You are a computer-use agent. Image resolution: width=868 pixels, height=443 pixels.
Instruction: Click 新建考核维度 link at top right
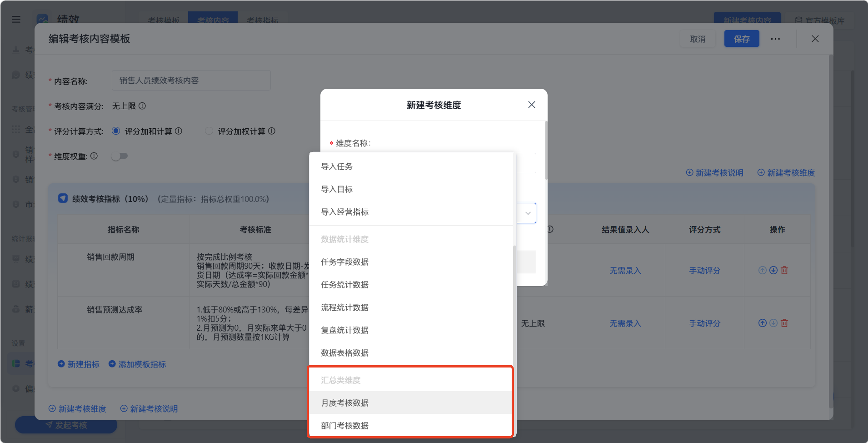pos(786,173)
